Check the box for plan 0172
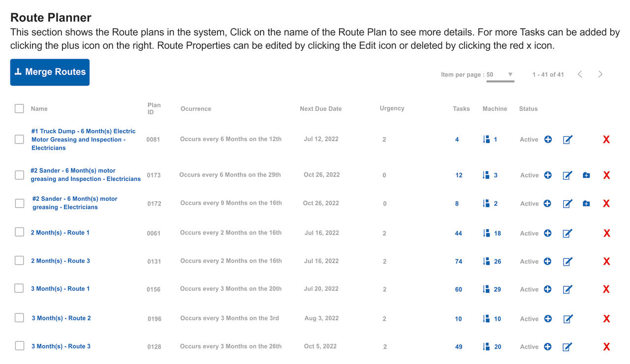The width and height of the screenshot is (630, 364). coord(19,203)
